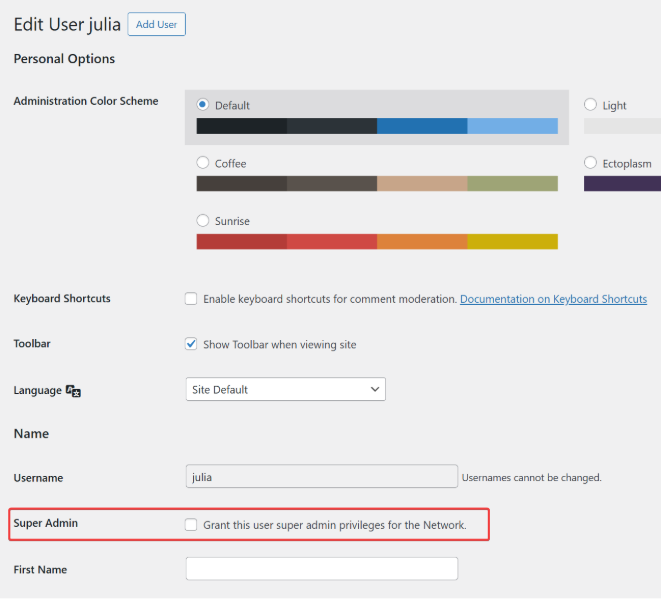Click the Super Admin label
661x600 pixels.
tap(46, 523)
